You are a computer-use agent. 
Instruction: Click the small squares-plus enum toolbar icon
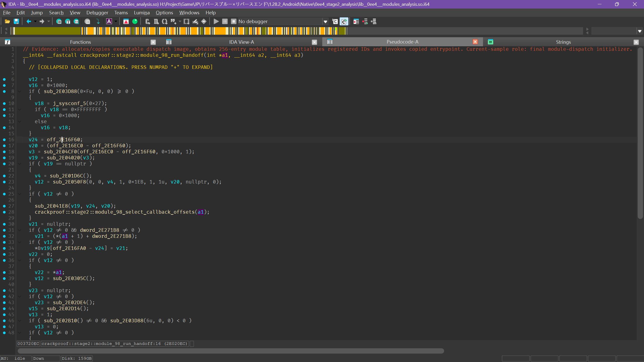tap(173, 22)
